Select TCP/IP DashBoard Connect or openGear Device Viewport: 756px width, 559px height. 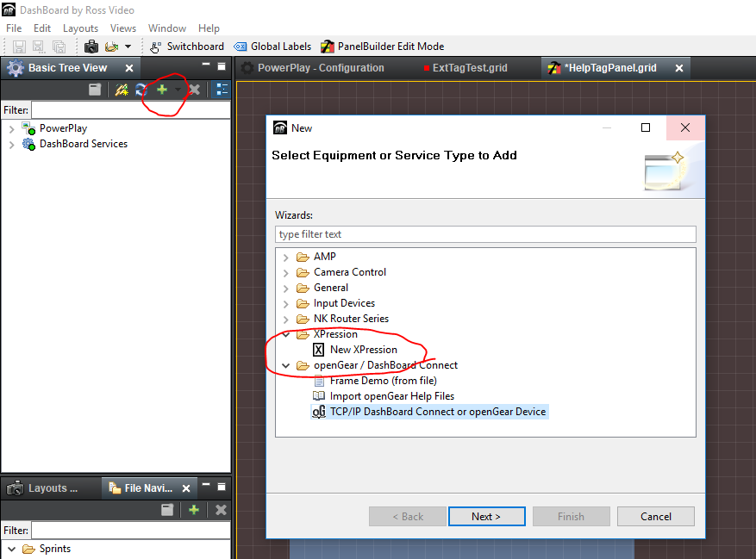(437, 412)
